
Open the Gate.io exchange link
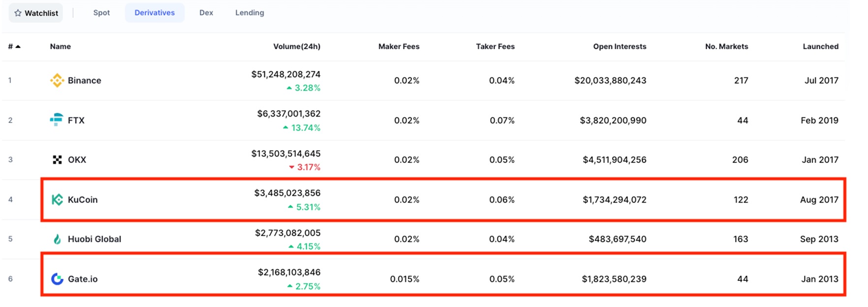pos(83,279)
